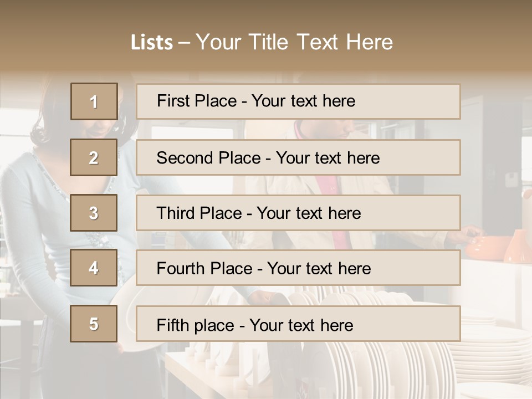Click the 'First Place - Your text here' bar
The height and width of the screenshot is (399, 532).
pyautogui.click(x=298, y=101)
